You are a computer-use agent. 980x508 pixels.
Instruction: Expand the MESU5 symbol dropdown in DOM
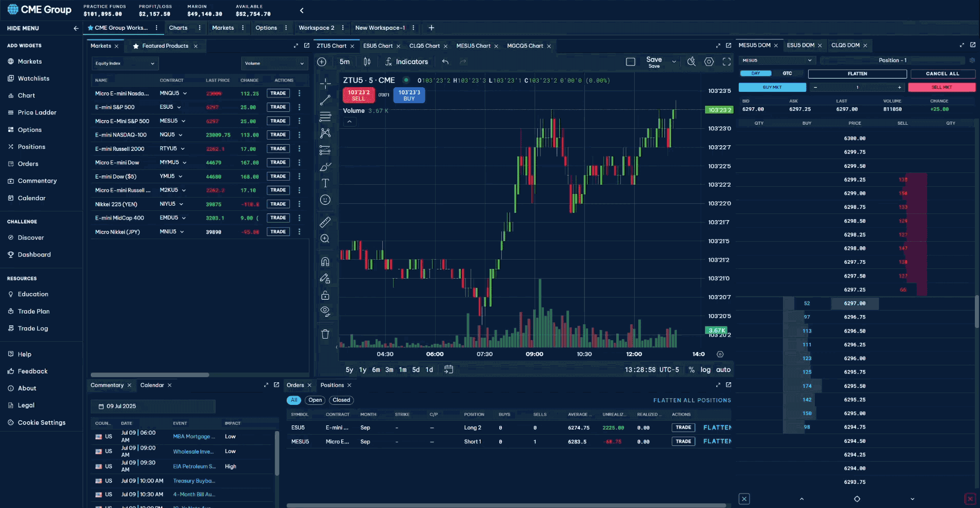(x=777, y=61)
